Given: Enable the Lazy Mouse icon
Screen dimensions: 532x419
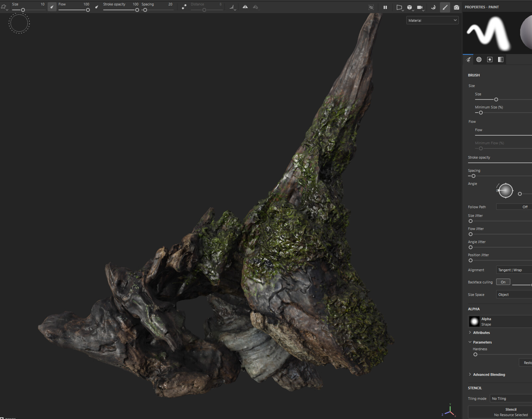Looking at the screenshot, I should tap(184, 7).
